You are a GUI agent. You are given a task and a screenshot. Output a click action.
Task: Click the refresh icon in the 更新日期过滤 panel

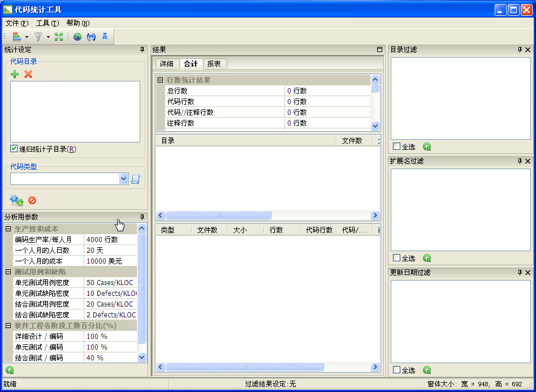[x=427, y=370]
